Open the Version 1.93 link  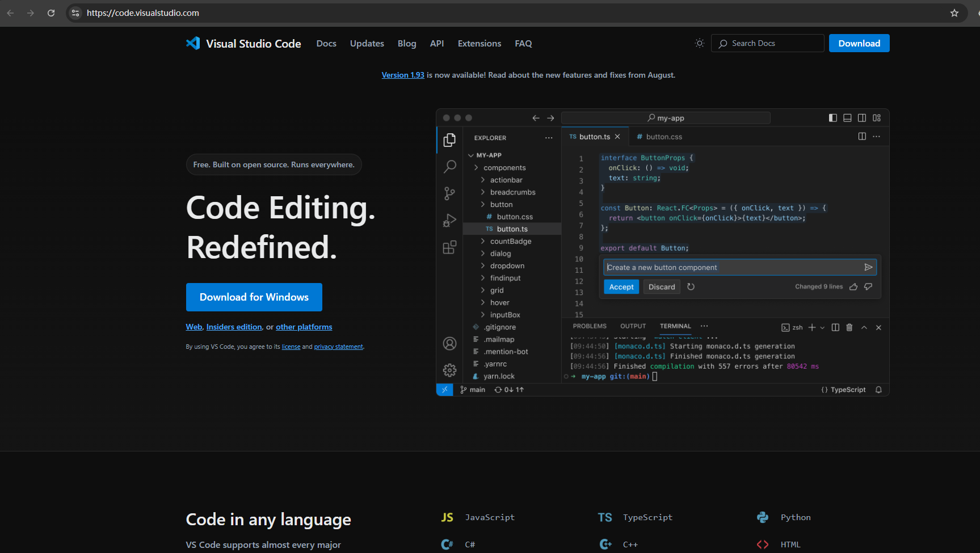[x=403, y=75]
